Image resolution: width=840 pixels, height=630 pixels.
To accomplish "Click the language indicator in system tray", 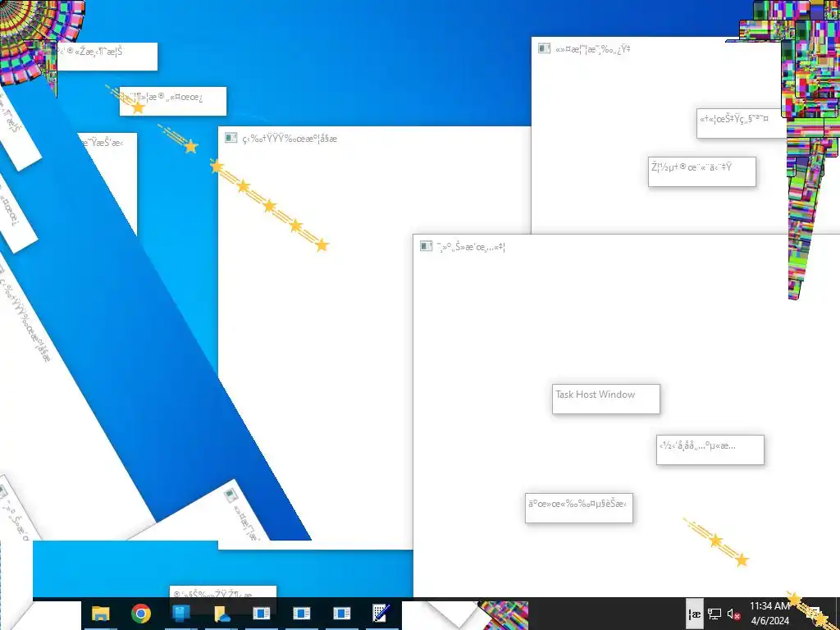I will pyautogui.click(x=695, y=614).
